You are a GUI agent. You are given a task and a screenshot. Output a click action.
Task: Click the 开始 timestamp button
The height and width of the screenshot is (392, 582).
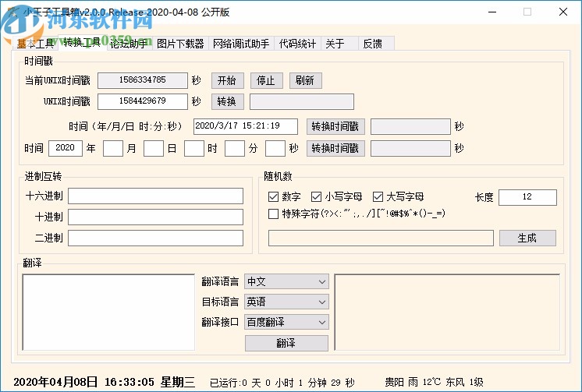[228, 80]
